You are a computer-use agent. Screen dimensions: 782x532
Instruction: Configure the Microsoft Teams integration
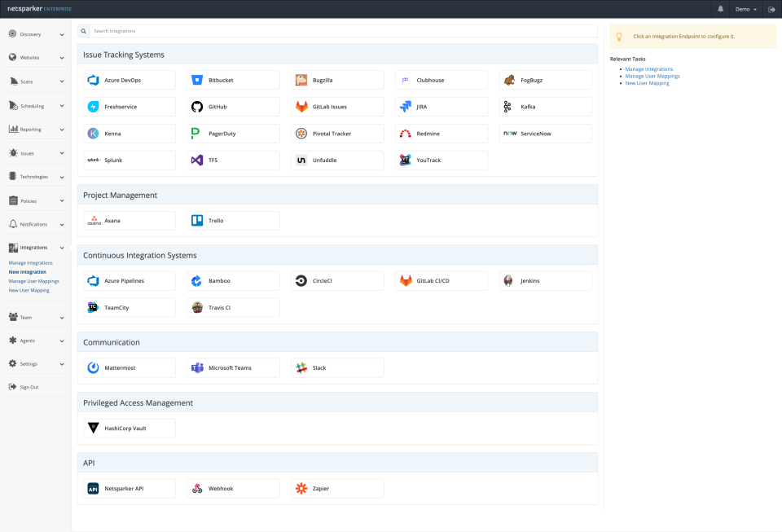click(232, 367)
